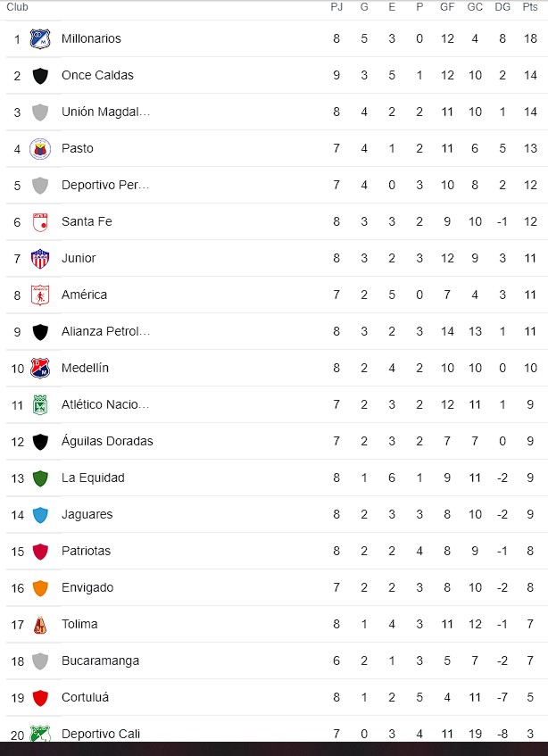Click the Pasto team logo
This screenshot has height=756, width=548.
pyautogui.click(x=40, y=148)
